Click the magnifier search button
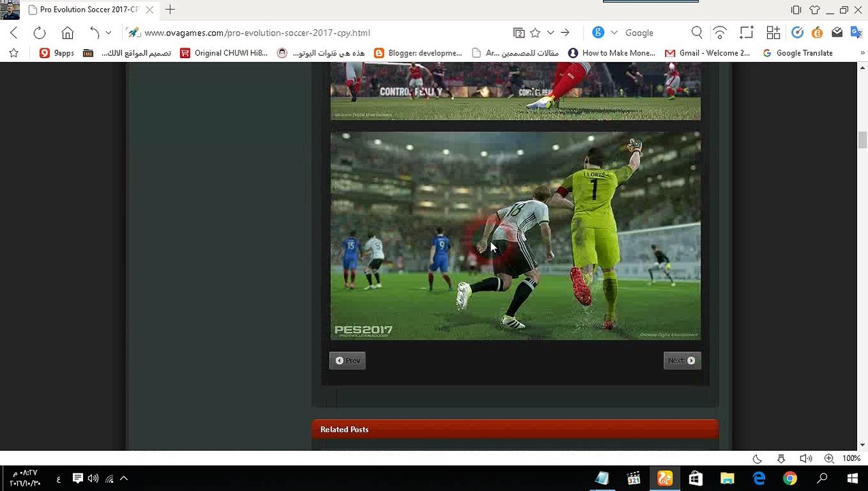The width and height of the screenshot is (868, 491). pyautogui.click(x=697, y=33)
